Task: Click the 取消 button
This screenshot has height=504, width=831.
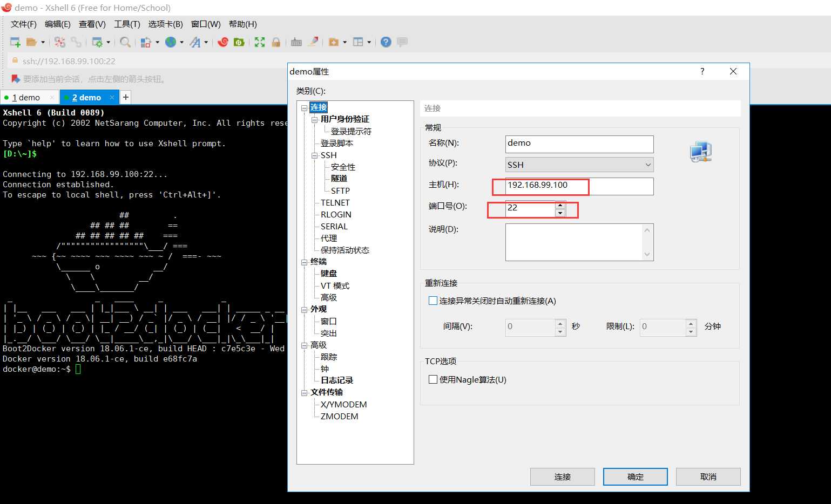Action: point(708,477)
